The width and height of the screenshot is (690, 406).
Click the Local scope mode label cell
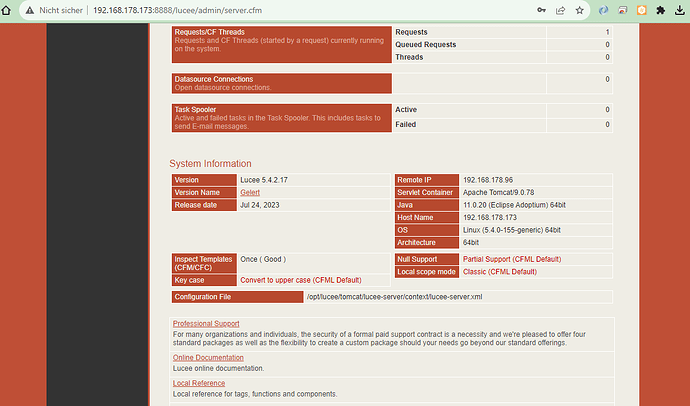tap(427, 272)
